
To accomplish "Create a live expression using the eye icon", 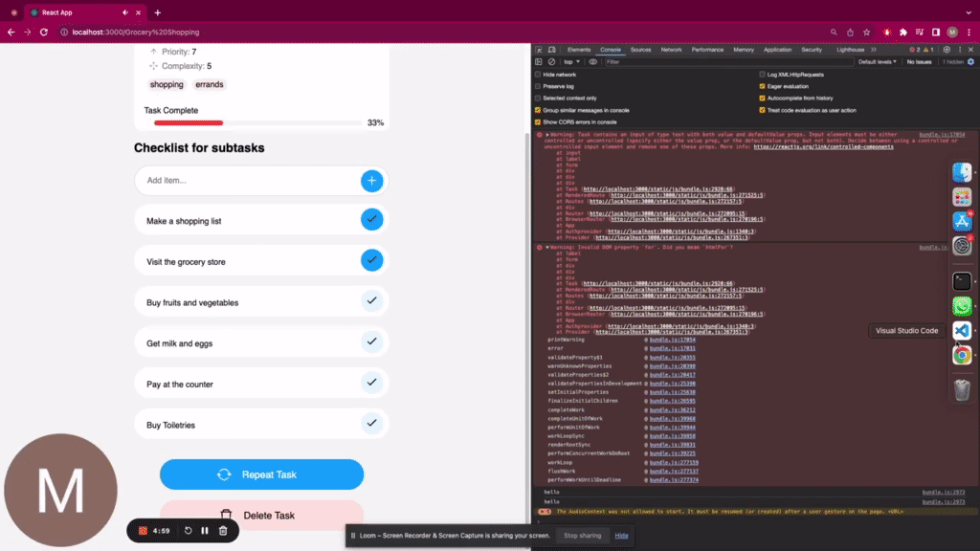I will point(591,61).
